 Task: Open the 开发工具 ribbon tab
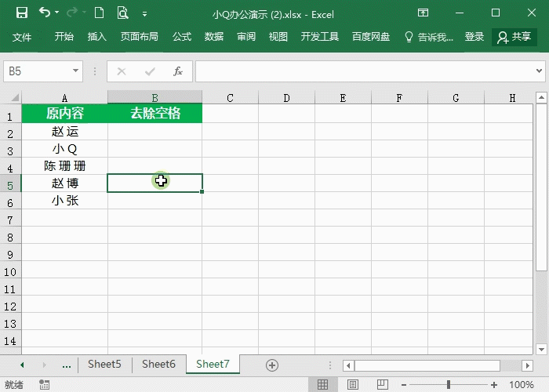[319, 36]
